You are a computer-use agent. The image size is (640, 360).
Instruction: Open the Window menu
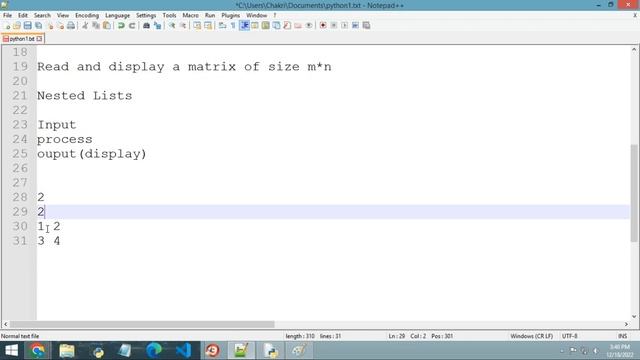[x=256, y=16]
